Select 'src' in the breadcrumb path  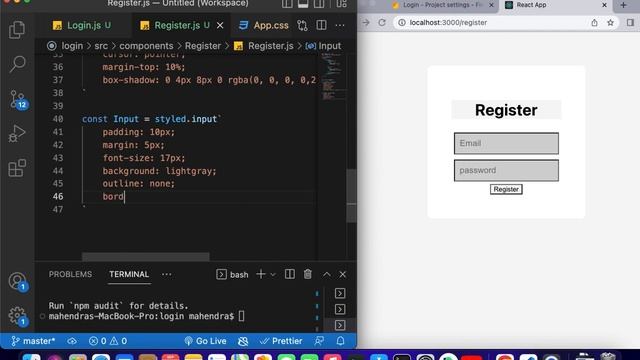(x=101, y=46)
